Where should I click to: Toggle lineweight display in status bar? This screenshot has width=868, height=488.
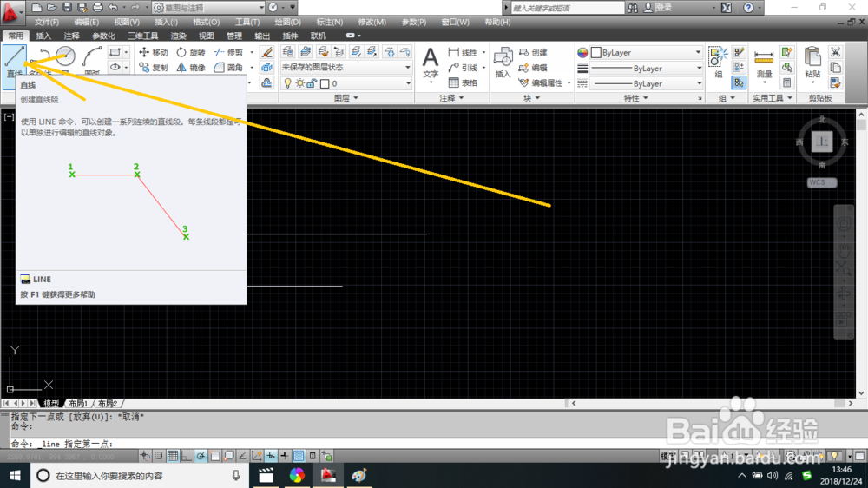[285, 456]
